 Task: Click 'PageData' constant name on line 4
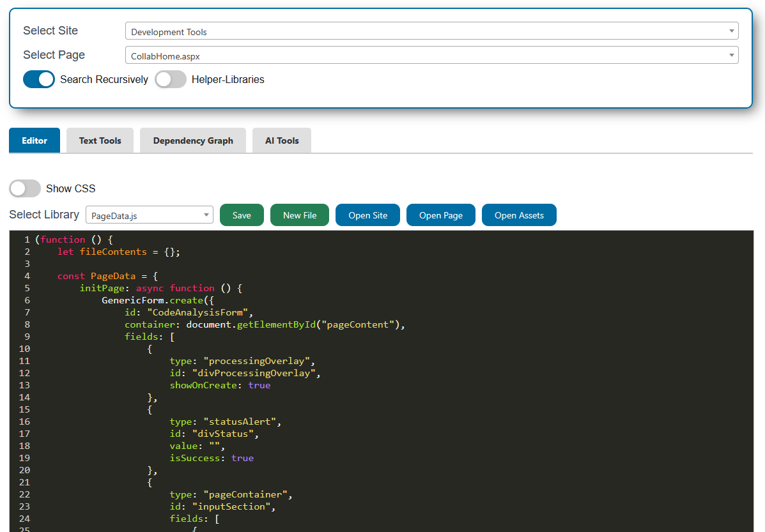click(x=113, y=276)
